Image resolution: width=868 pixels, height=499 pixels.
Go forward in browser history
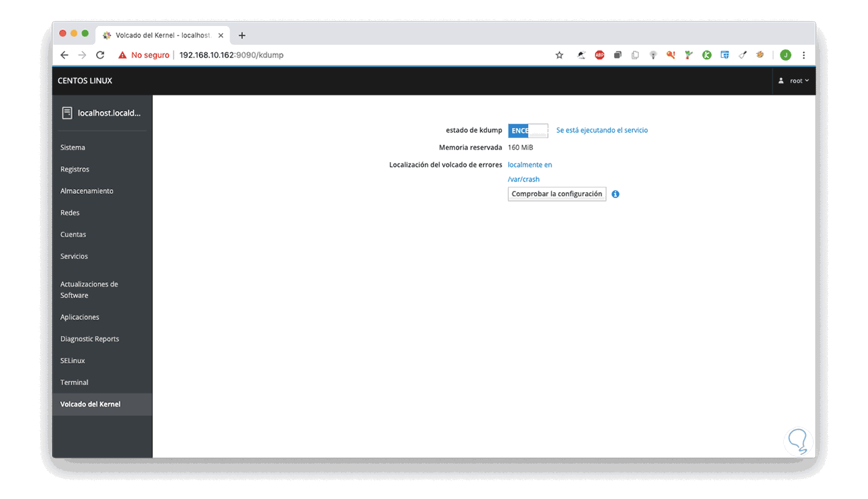point(82,55)
